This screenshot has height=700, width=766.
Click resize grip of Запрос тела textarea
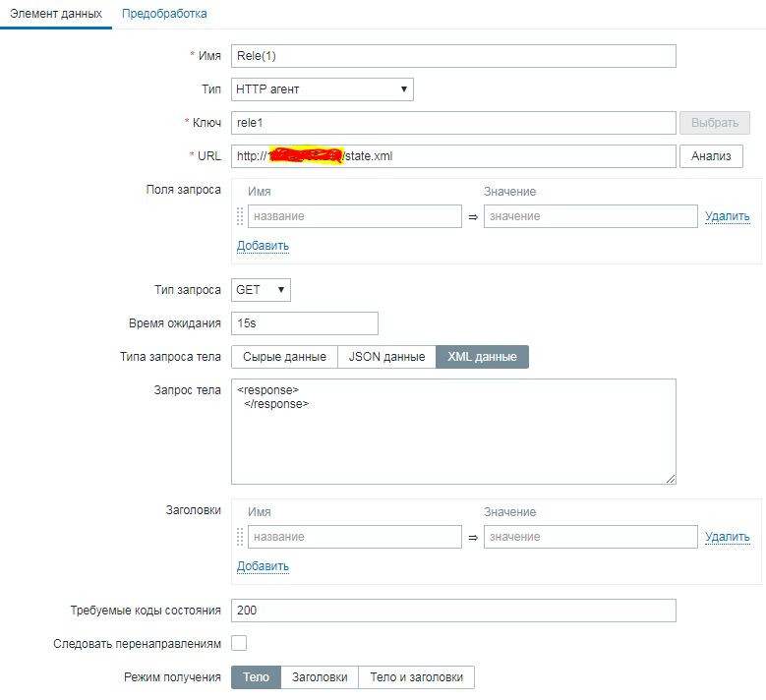pos(671,479)
